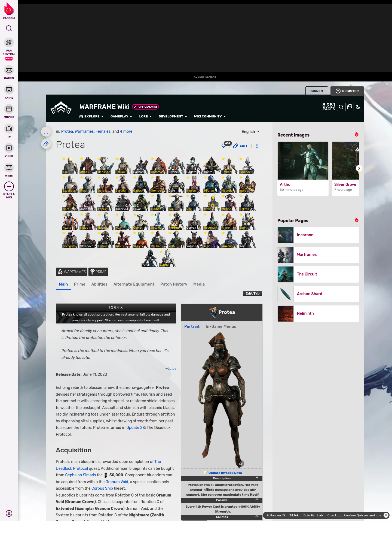Enlarge the Protea portrait image
This screenshot has width=392, height=545.
pos(241,464)
